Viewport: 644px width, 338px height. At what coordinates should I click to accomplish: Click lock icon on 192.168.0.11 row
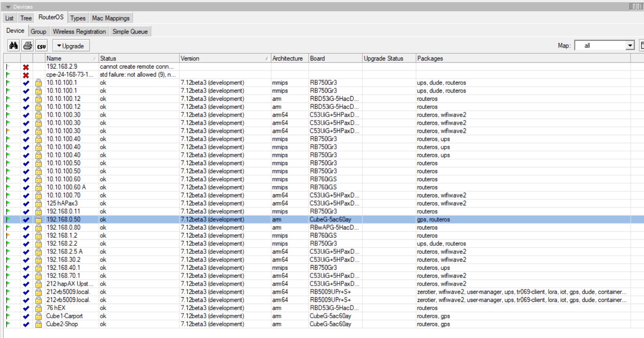click(x=39, y=211)
